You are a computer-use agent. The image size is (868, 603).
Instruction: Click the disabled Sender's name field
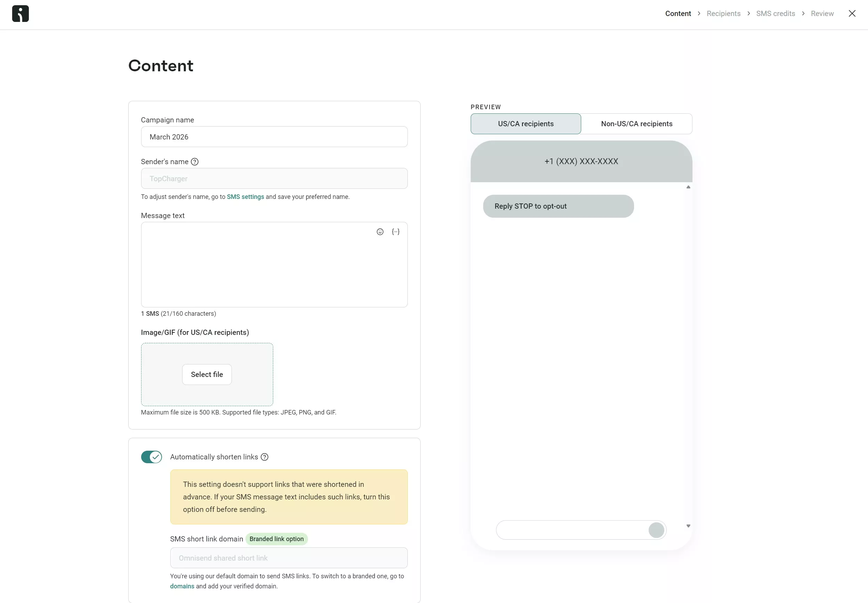[x=274, y=179]
